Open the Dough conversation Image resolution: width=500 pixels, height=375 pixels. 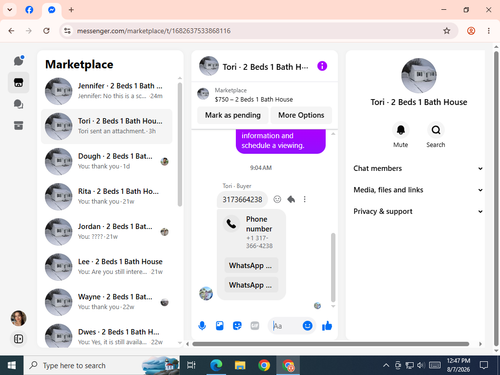[107, 161]
